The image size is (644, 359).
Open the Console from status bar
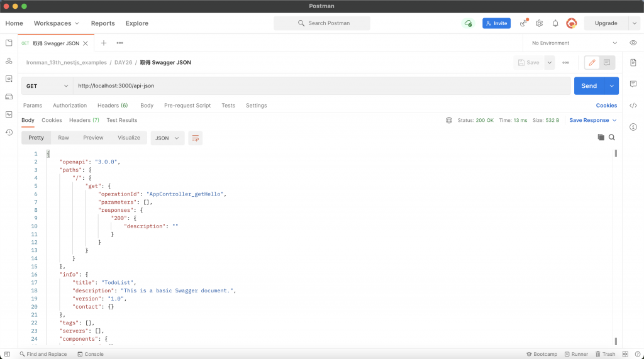[91, 354]
